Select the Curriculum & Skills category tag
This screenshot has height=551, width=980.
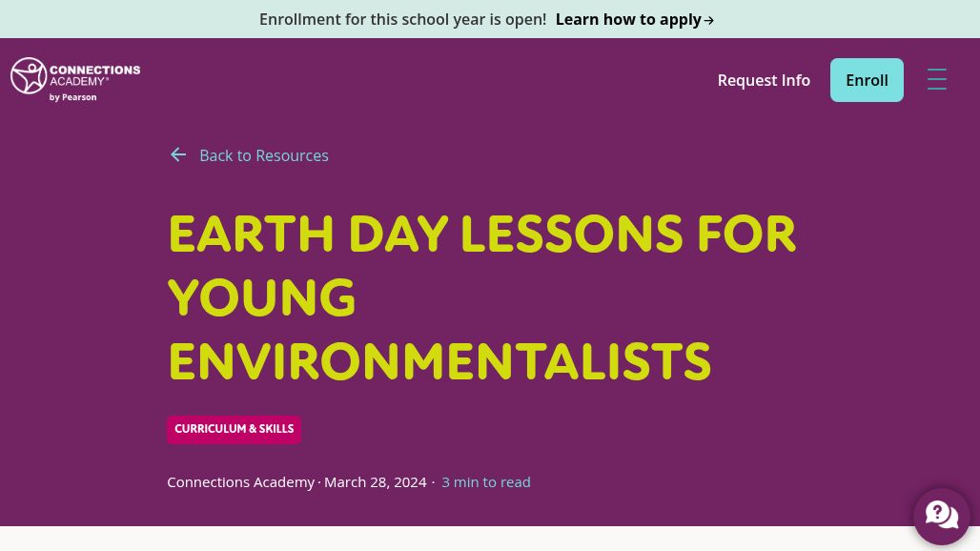234,429
